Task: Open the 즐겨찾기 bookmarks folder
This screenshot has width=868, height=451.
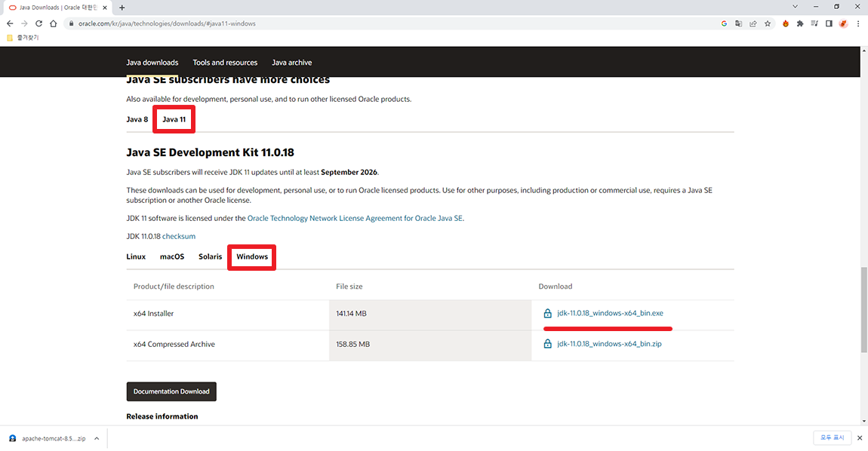Action: click(x=23, y=38)
